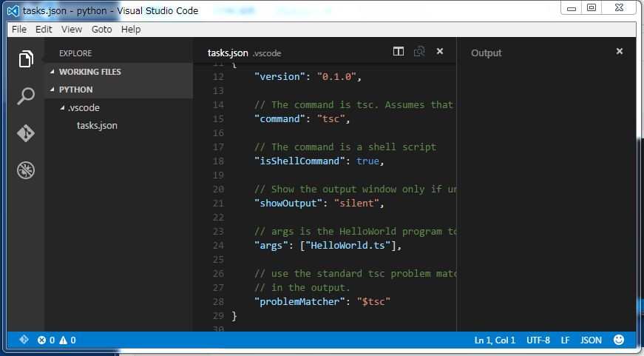
Task: Open the File menu
Action: tap(19, 29)
